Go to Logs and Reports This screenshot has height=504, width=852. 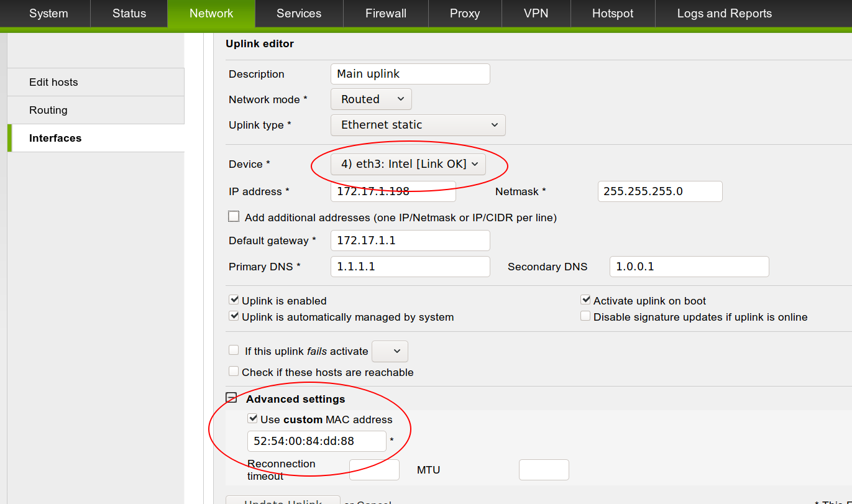[724, 14]
